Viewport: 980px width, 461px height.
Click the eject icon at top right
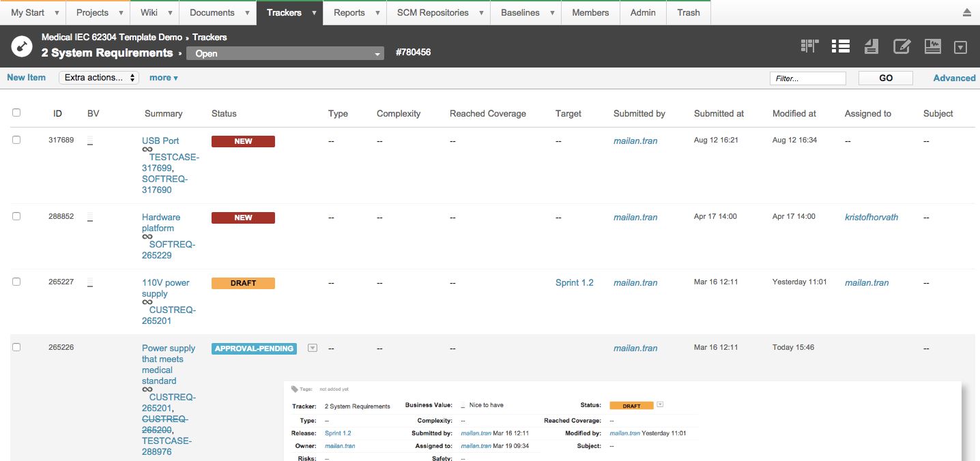point(967,12)
